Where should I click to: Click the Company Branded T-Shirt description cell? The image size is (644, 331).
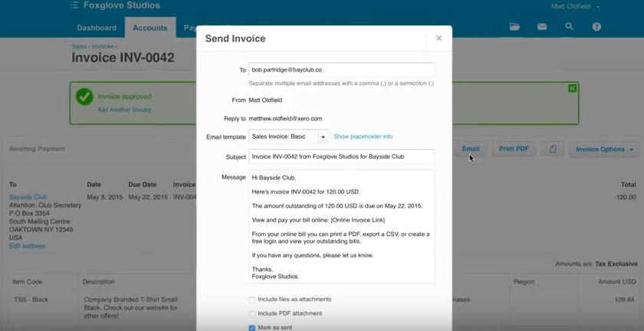pyautogui.click(x=130, y=307)
